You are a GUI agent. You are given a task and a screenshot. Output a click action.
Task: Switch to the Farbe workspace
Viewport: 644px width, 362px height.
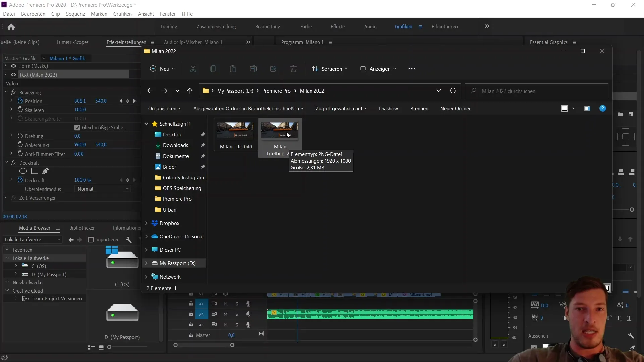pos(306,27)
